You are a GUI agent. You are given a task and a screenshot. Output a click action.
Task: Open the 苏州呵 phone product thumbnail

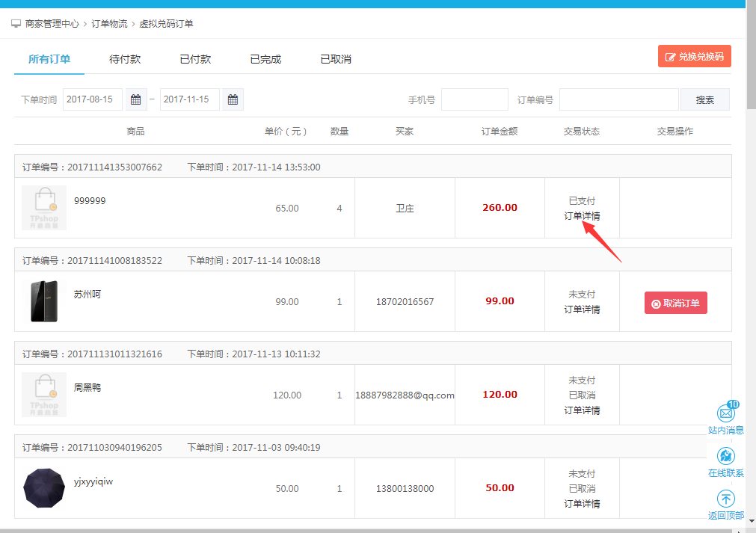point(44,301)
